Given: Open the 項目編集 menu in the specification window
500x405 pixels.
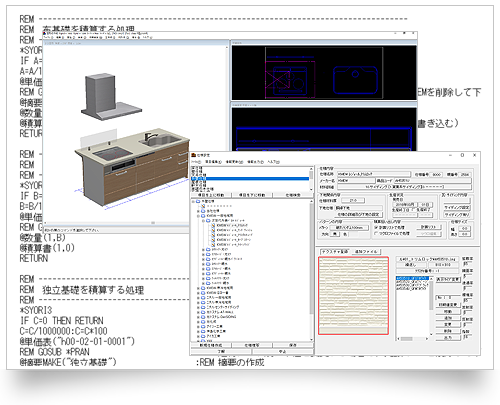Looking at the screenshot, I should point(213,162).
